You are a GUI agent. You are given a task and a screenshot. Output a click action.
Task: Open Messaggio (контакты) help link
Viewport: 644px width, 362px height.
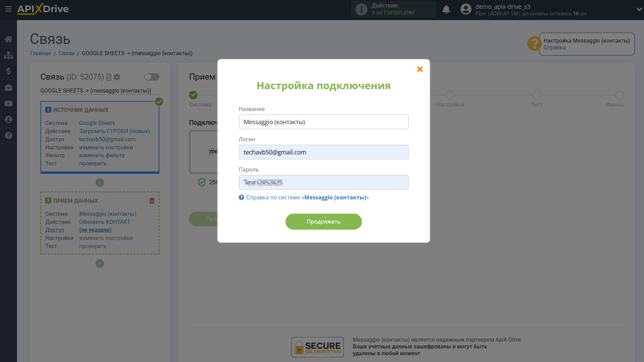pyautogui.click(x=336, y=197)
